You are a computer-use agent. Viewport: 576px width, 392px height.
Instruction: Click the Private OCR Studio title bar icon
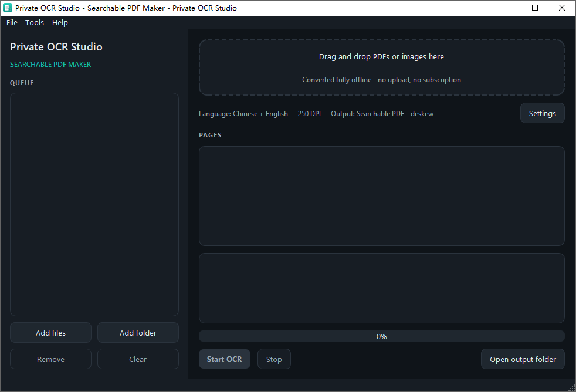8,8
